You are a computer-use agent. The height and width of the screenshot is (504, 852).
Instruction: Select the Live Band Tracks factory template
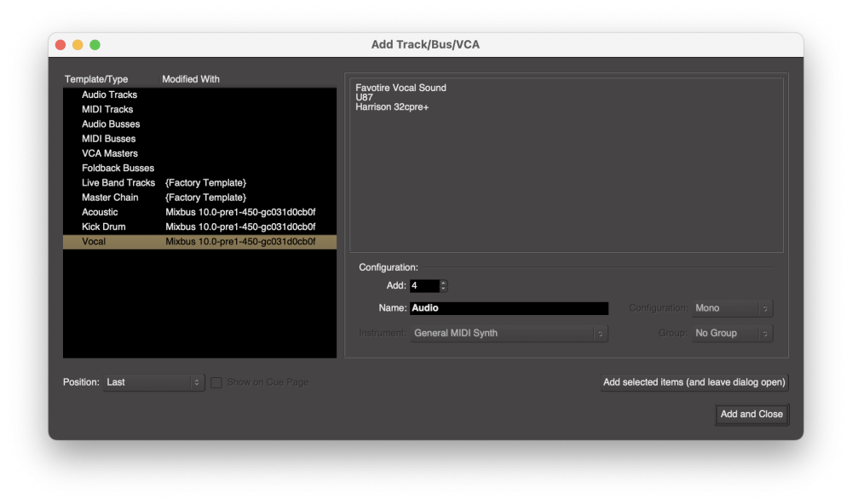(x=118, y=182)
